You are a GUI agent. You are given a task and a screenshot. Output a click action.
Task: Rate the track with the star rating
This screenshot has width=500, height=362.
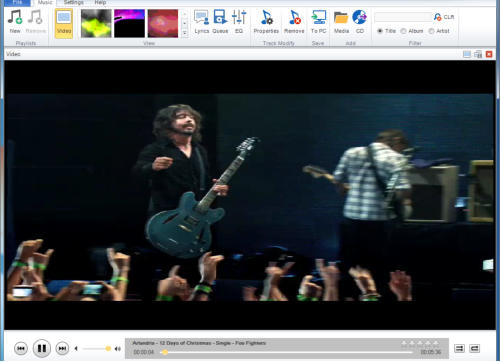pyautogui.click(x=421, y=343)
